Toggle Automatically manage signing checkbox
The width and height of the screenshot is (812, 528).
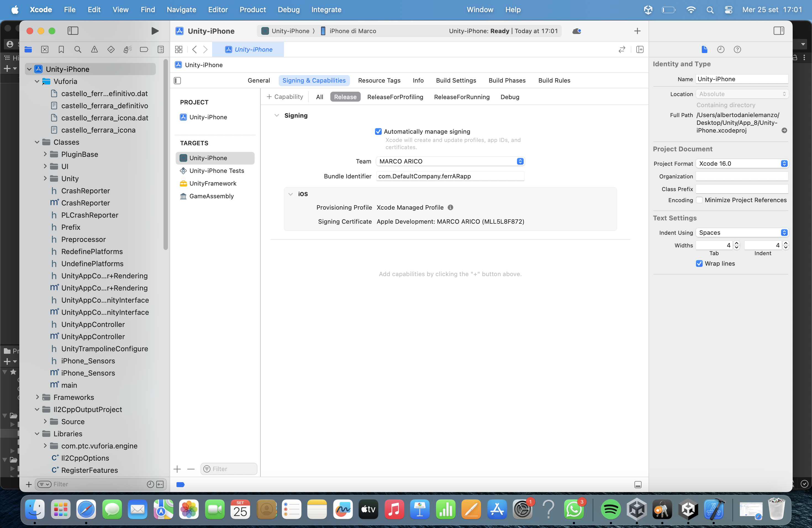(x=378, y=132)
